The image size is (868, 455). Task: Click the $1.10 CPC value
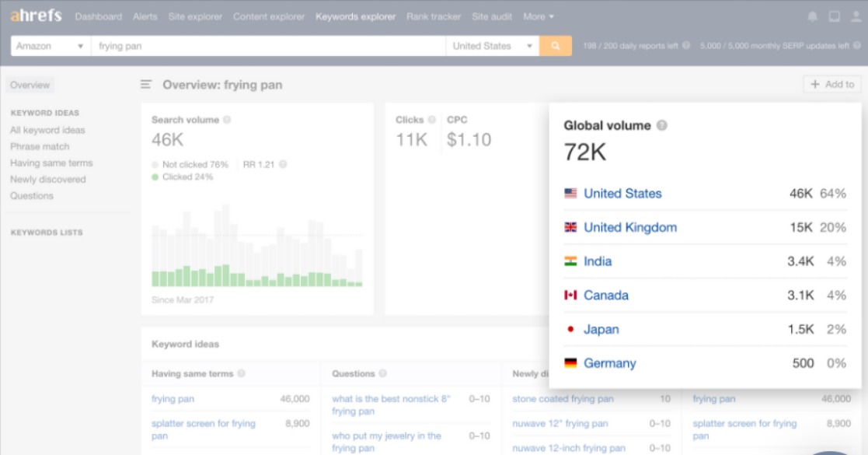469,140
